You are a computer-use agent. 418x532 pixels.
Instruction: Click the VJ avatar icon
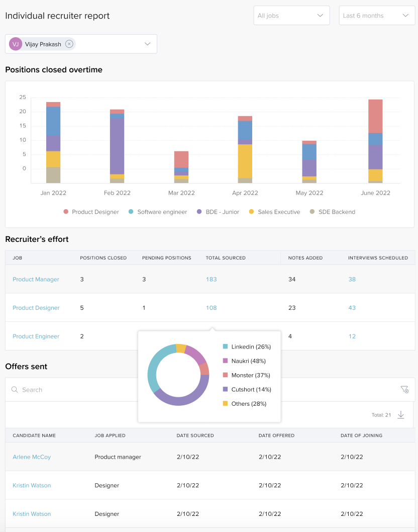(x=16, y=44)
